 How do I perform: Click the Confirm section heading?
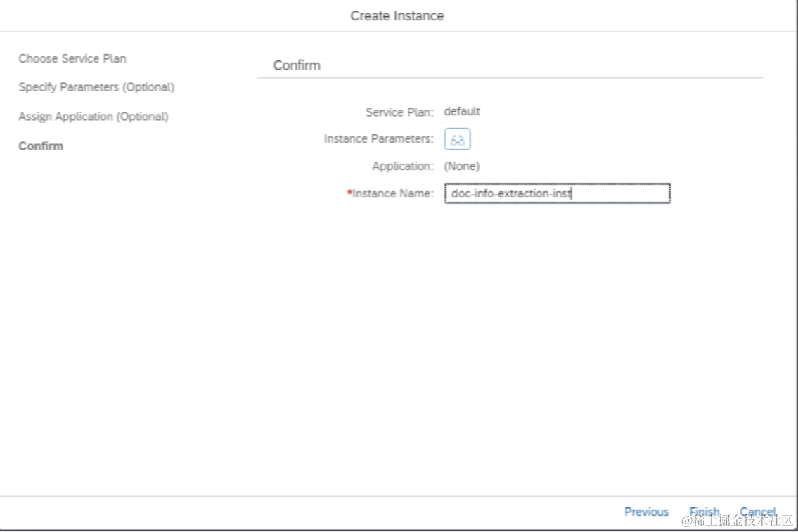(x=297, y=65)
